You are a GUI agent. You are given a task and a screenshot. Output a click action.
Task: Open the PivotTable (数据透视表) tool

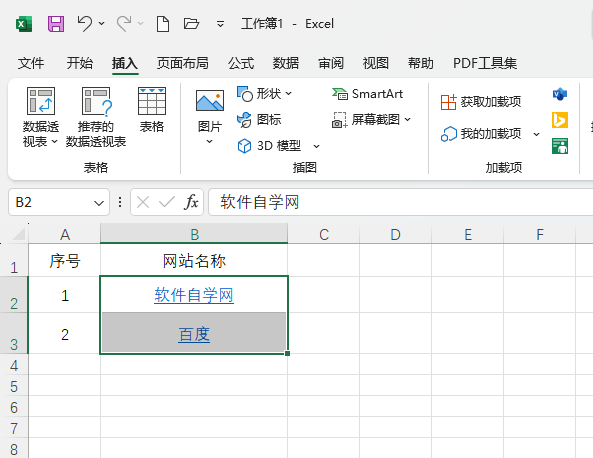pyautogui.click(x=40, y=117)
